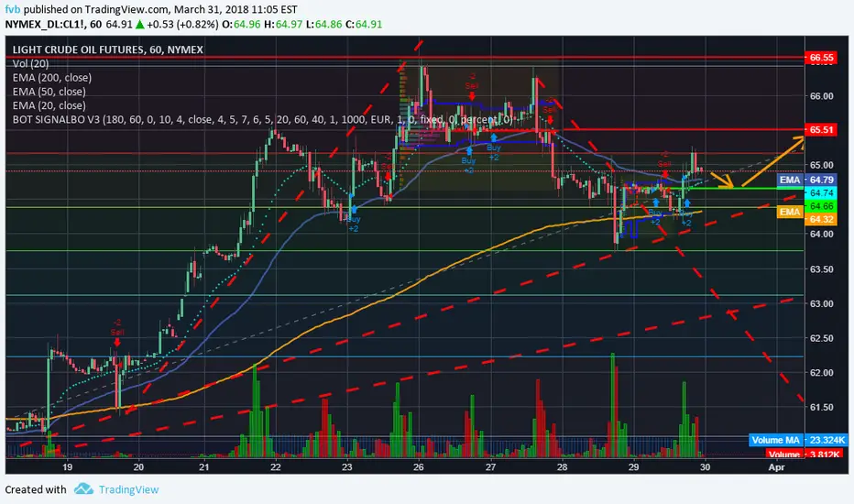
Task: Click the red 65.51 price label
Action: click(821, 130)
